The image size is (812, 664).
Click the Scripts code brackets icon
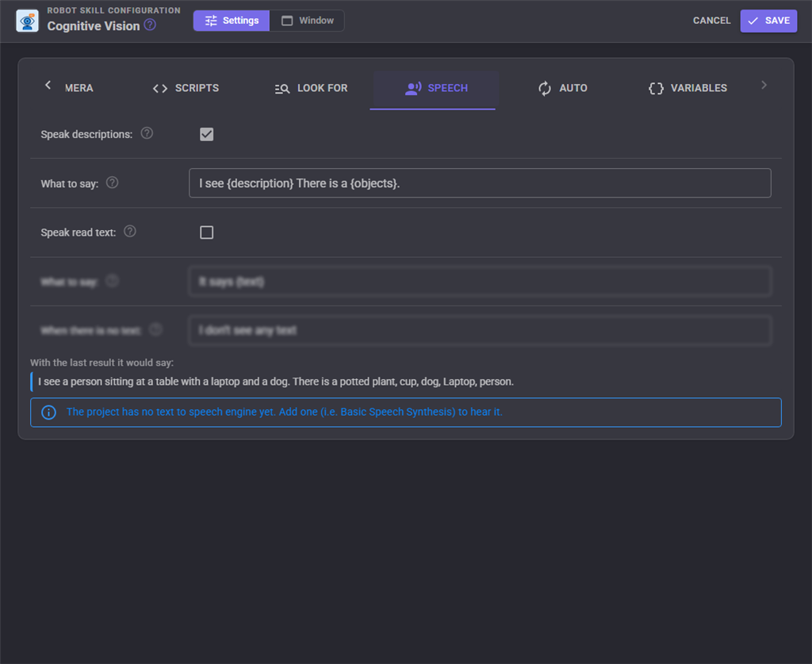(160, 89)
